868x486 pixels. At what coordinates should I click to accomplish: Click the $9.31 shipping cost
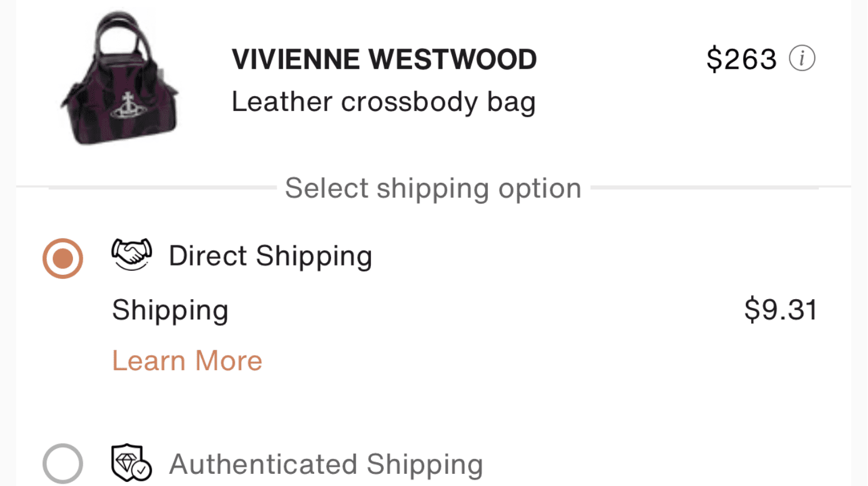781,310
